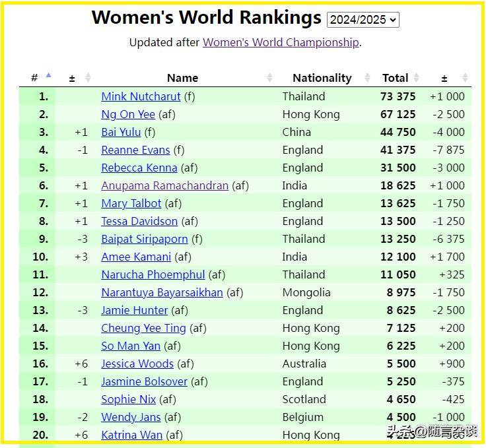Image resolution: width=488 pixels, height=448 pixels.
Task: Click the Nationality column header
Action: point(322,78)
